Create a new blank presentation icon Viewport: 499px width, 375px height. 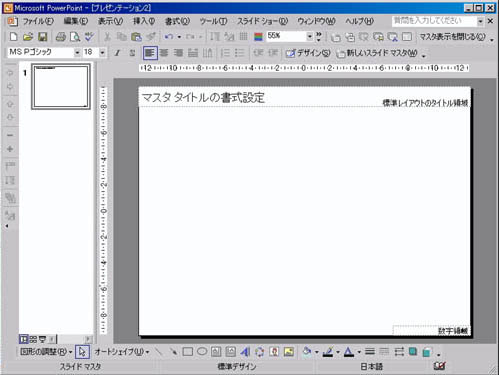[x=13, y=37]
